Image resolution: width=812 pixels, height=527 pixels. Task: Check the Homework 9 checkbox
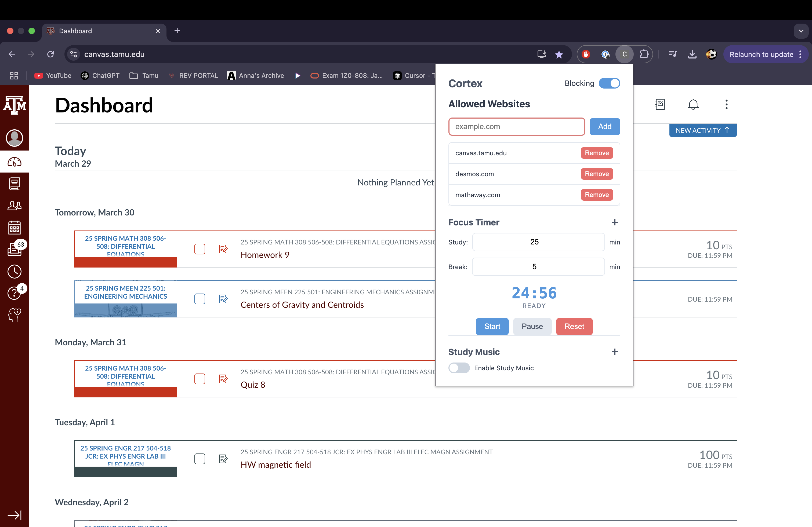[x=200, y=249]
